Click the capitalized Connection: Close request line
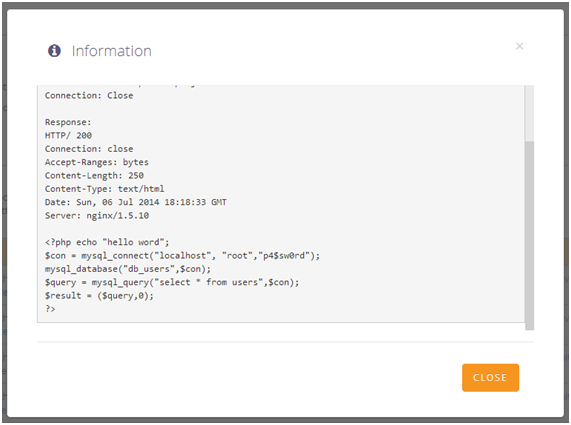Viewport: 571px width, 425px height. 89,95
